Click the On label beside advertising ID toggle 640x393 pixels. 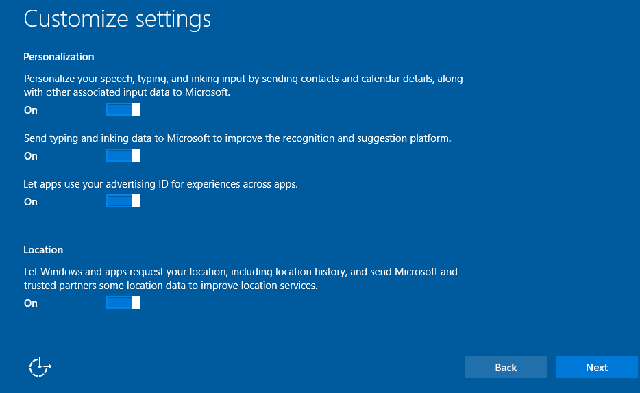coord(31,202)
